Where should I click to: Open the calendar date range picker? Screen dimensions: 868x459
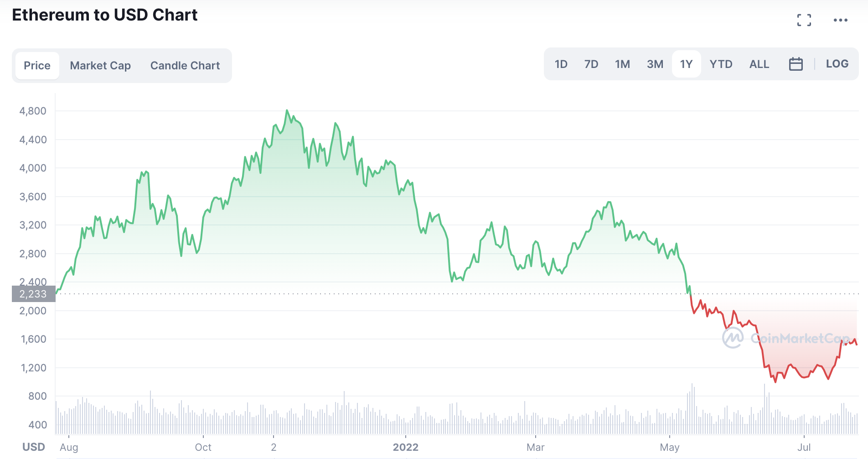[796, 64]
